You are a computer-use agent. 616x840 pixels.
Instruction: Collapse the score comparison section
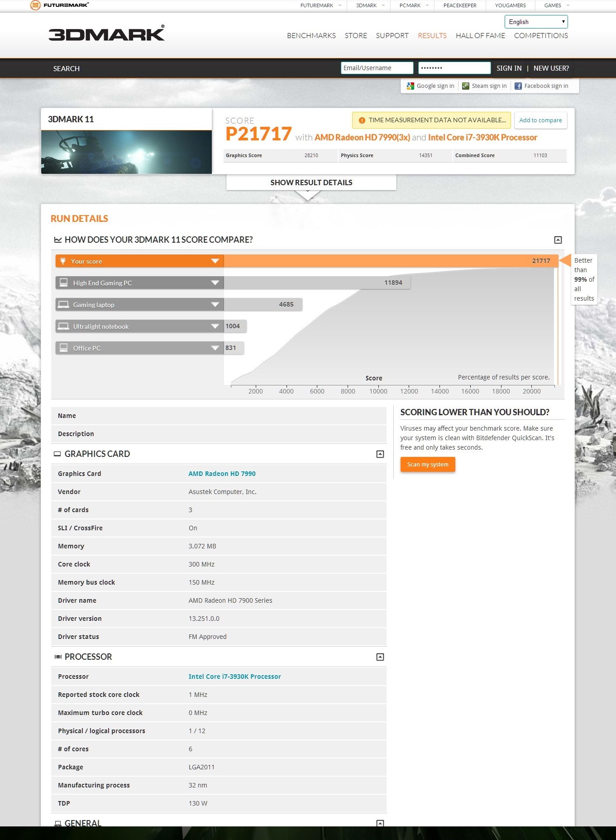pos(558,240)
